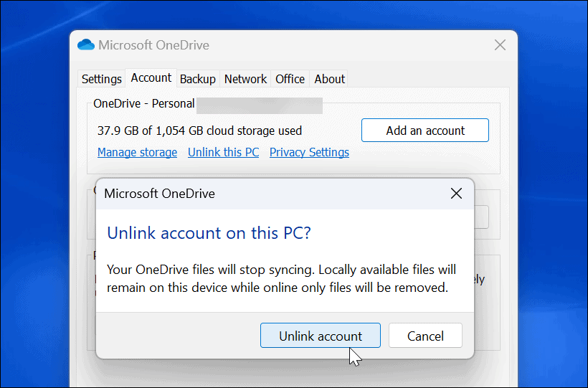
Task: Click the 'Your OneDrive files will stop syncing' message
Action: (x=281, y=278)
